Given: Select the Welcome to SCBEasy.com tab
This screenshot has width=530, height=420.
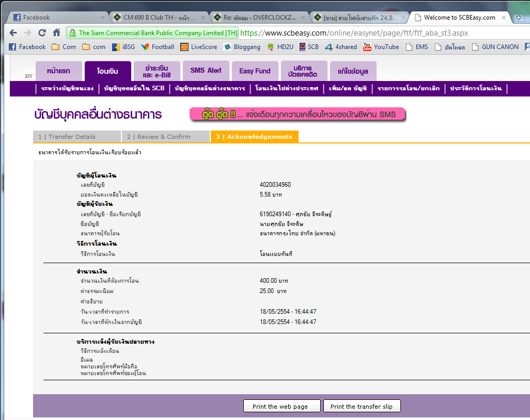Looking at the screenshot, I should click(x=460, y=18).
